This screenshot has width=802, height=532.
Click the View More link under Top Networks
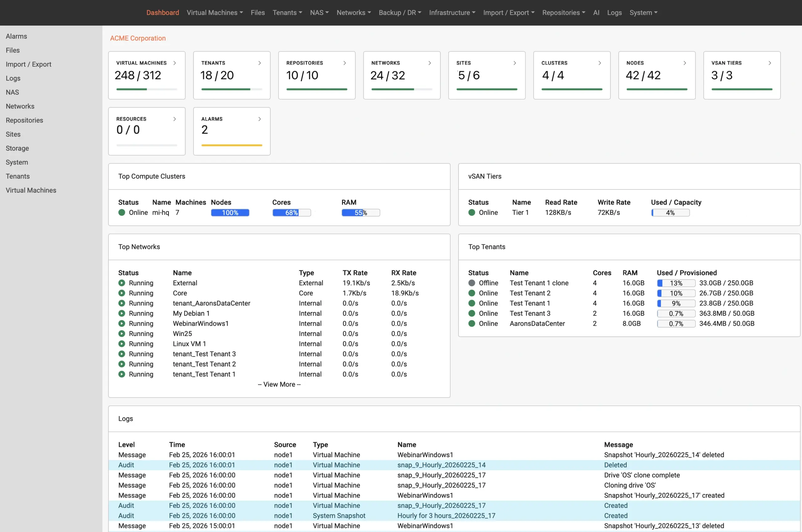click(x=279, y=384)
